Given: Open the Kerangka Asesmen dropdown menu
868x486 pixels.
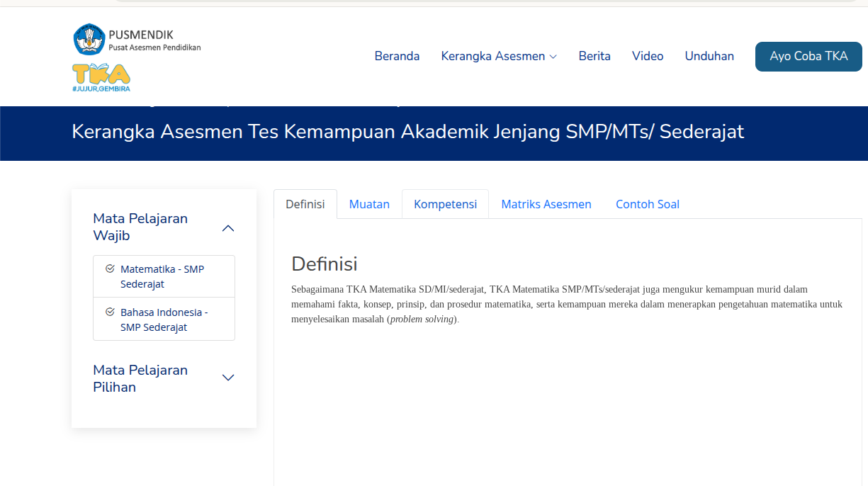Looking at the screenshot, I should pos(499,56).
